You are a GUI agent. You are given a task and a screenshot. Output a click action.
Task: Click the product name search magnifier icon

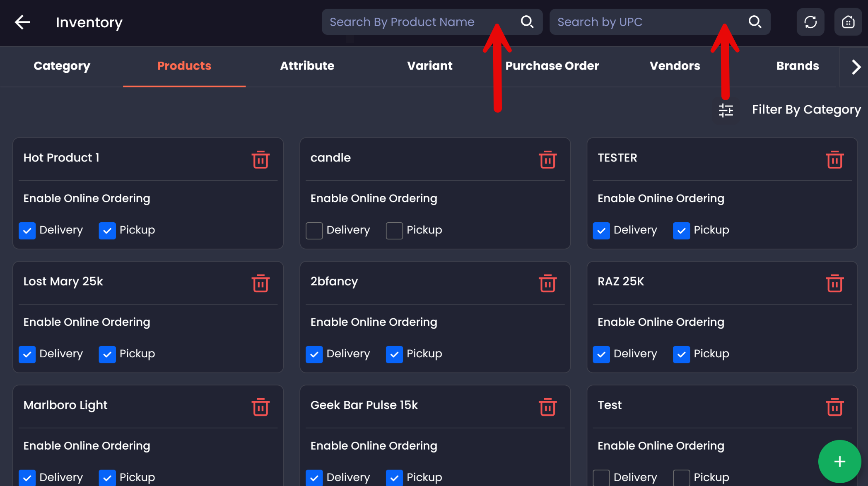click(x=527, y=22)
